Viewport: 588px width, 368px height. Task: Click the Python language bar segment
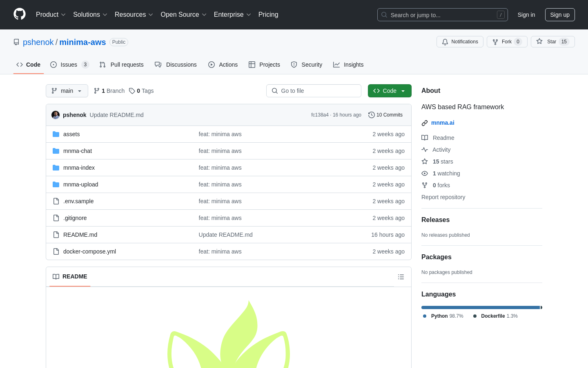click(481, 307)
